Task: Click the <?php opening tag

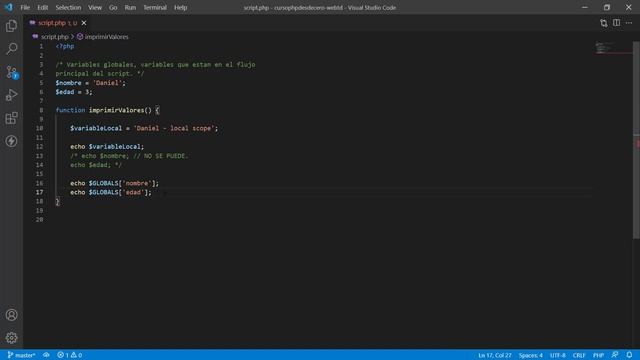Action: (x=65, y=46)
